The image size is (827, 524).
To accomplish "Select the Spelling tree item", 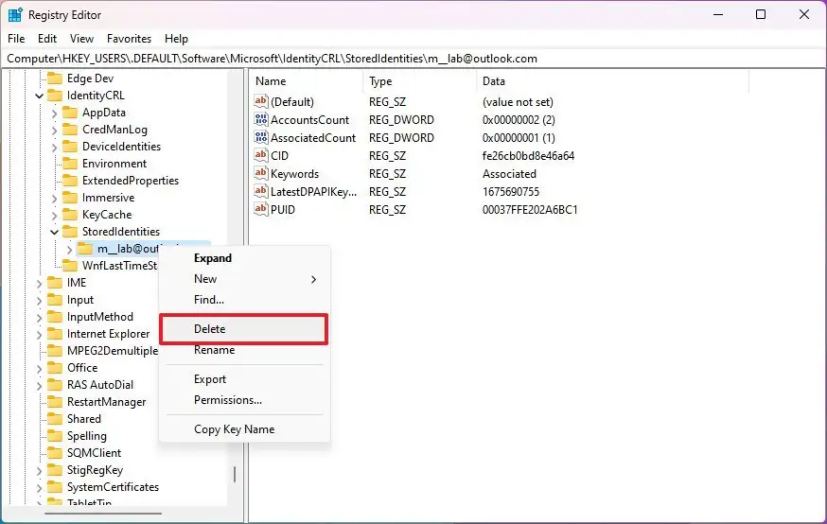I will (x=87, y=436).
